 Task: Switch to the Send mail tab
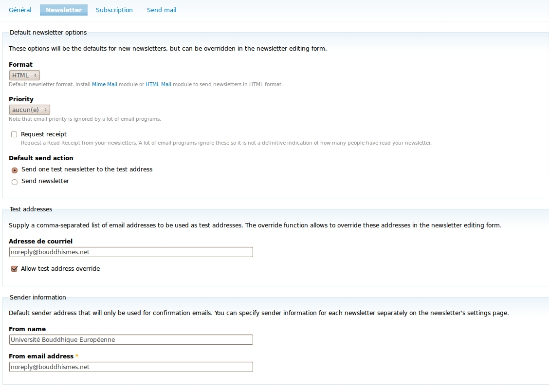(x=161, y=10)
